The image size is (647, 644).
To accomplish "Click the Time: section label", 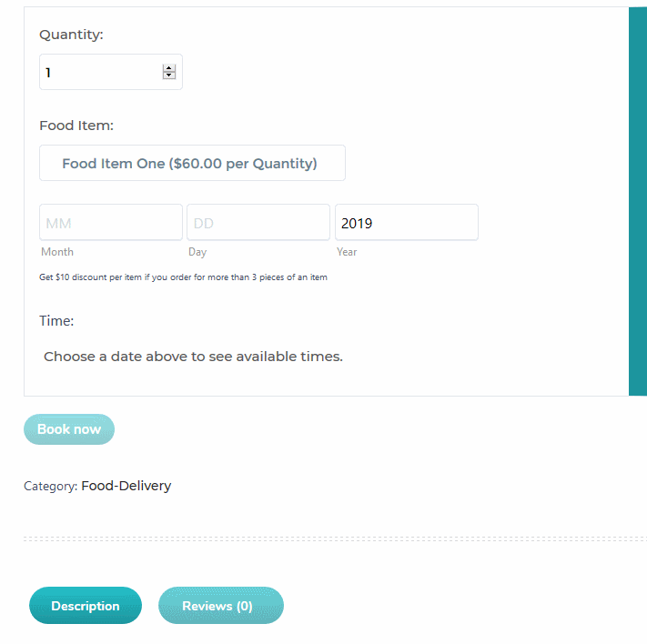I will [56, 320].
